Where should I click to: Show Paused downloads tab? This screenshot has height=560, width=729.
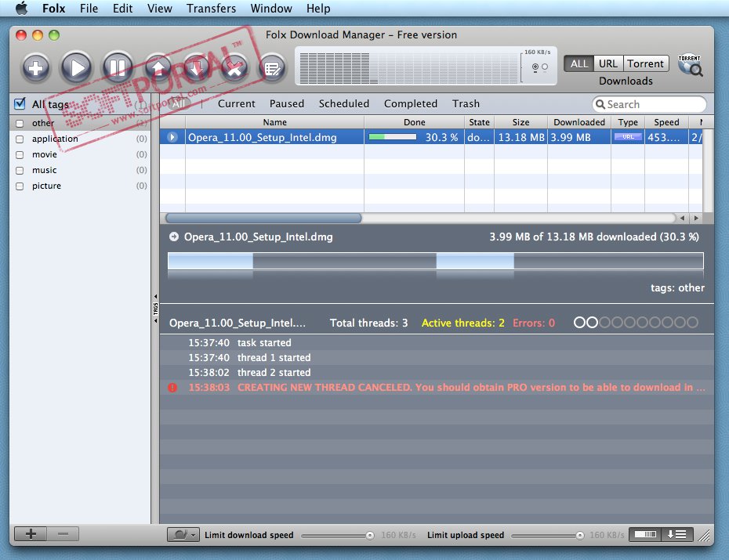(x=287, y=103)
